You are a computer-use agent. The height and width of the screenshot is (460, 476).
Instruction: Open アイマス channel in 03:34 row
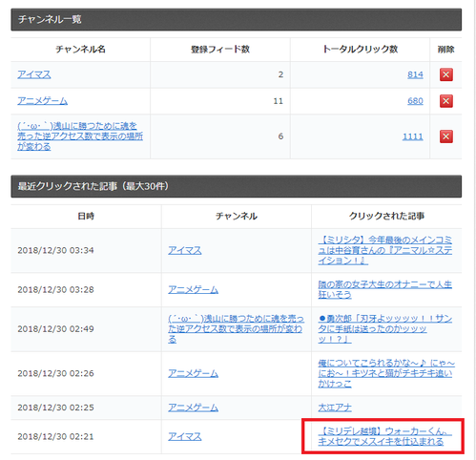click(x=185, y=250)
